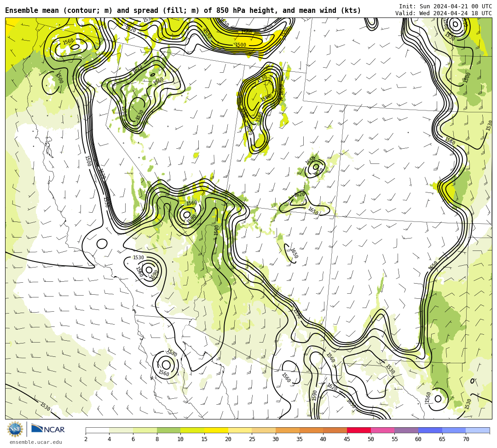Click the NSF logo emblem
Viewport: 497px width, 448px height.
pos(15,429)
